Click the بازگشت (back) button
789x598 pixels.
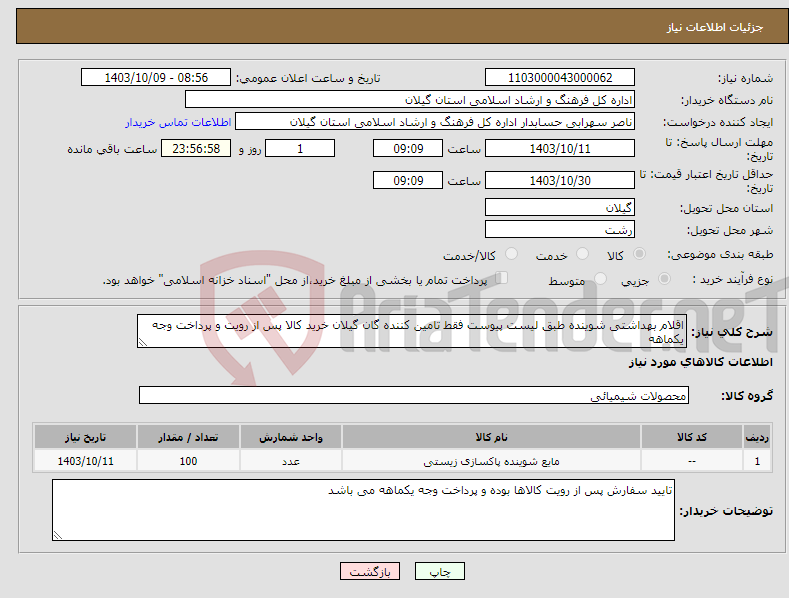[370, 571]
